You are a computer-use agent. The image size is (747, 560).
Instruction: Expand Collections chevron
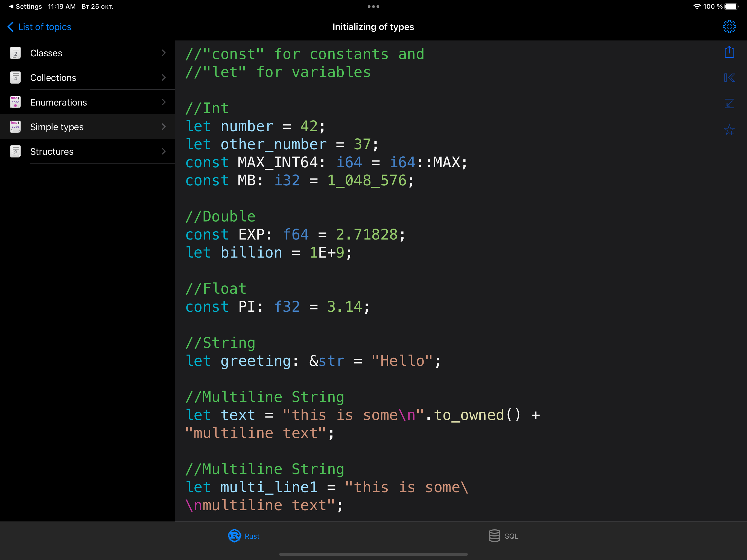(x=164, y=77)
